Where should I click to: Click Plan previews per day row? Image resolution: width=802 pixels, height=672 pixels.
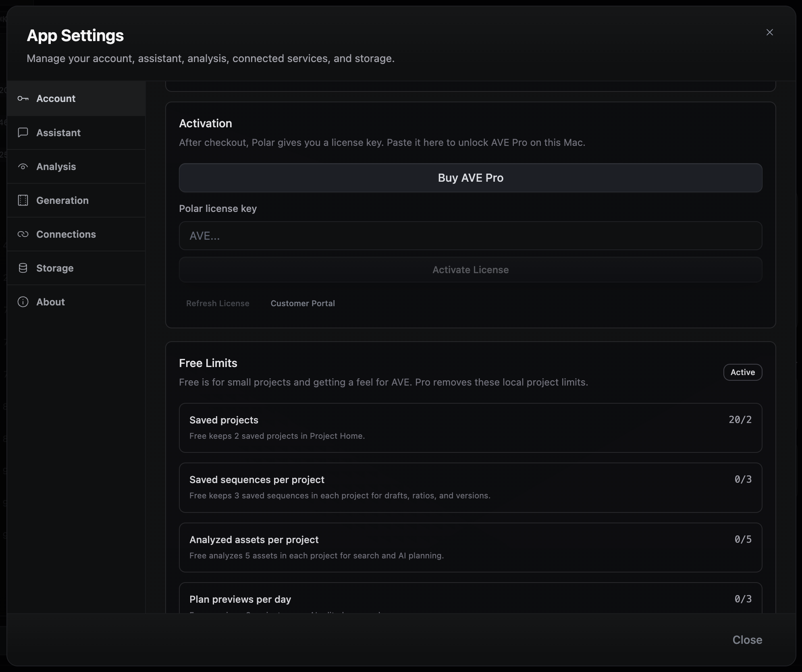pos(470,598)
